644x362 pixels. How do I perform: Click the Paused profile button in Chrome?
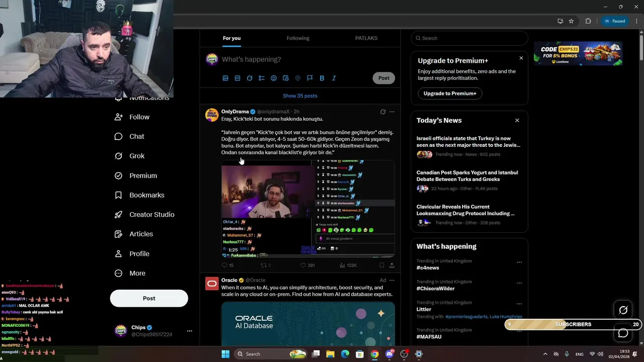(615, 21)
